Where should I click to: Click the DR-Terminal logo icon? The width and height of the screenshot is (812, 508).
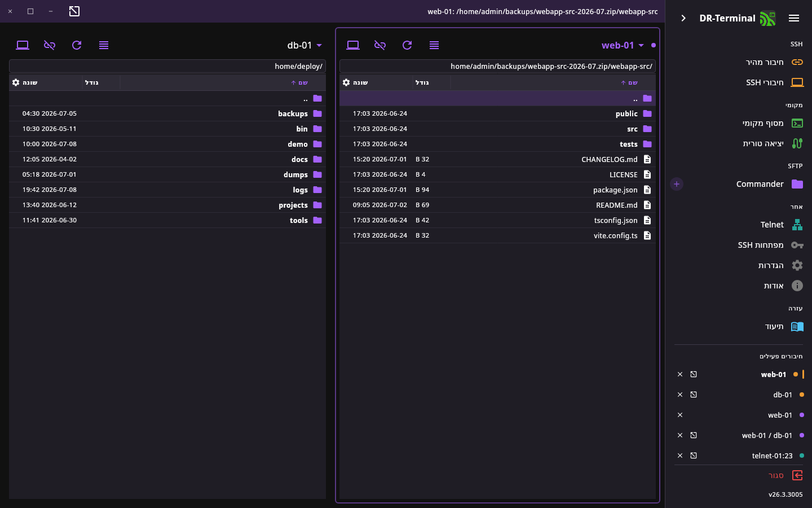click(x=767, y=19)
